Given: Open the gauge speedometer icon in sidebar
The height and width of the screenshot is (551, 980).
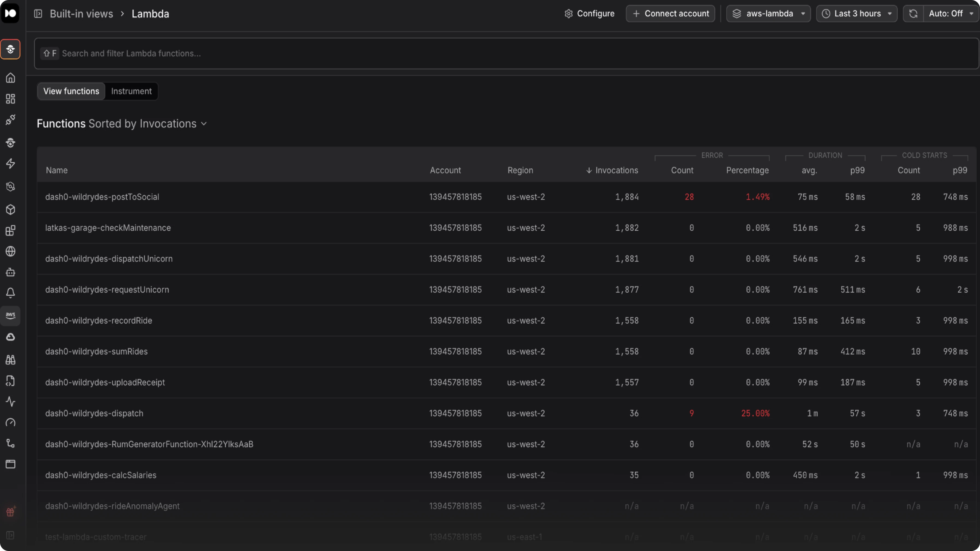Looking at the screenshot, I should point(10,423).
